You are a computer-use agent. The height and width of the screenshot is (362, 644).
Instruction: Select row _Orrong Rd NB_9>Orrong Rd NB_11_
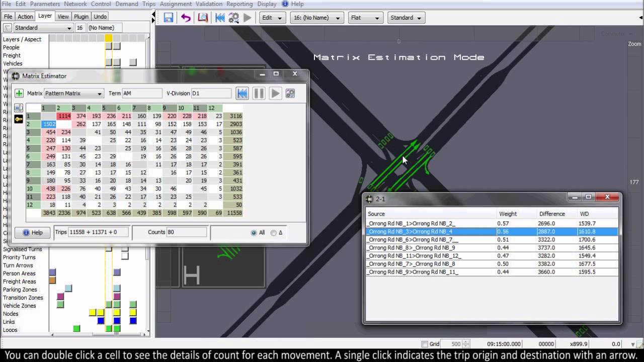492,271
